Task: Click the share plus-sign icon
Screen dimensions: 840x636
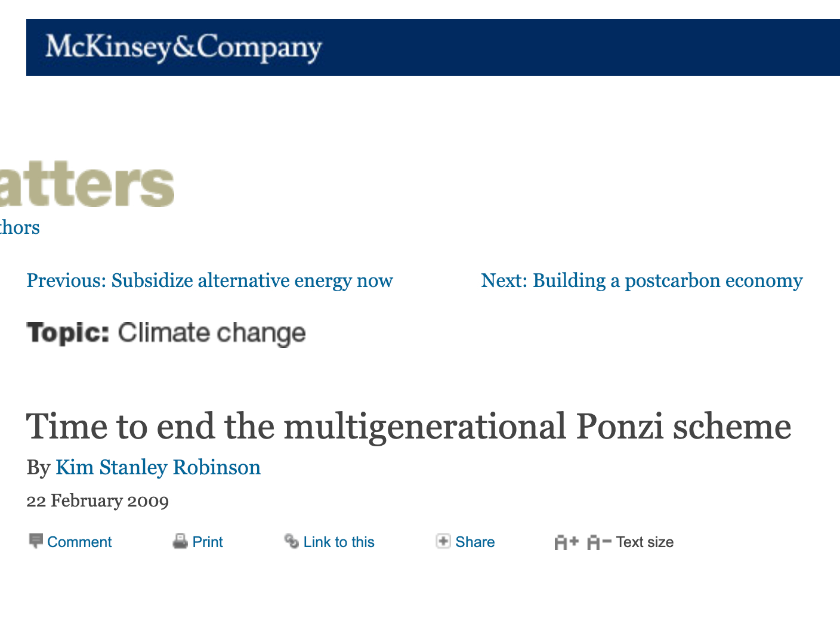Action: click(x=443, y=541)
